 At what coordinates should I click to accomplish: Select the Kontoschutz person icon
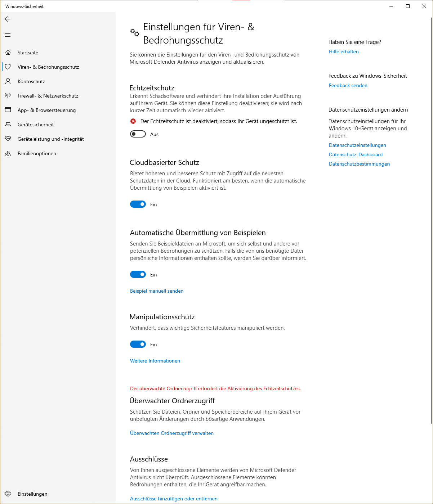click(8, 81)
